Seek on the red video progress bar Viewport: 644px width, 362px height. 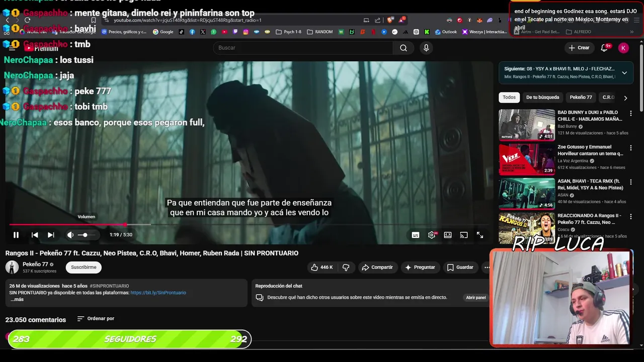[x=68, y=225]
